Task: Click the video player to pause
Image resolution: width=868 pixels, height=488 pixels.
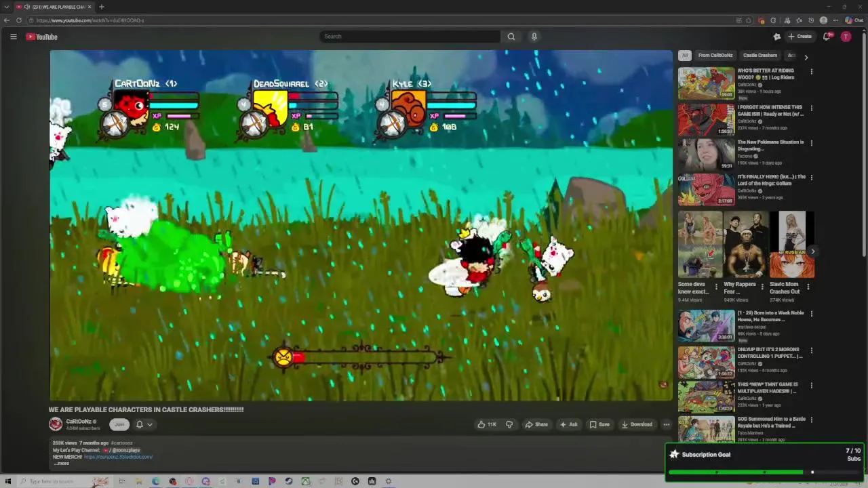Action: pyautogui.click(x=361, y=225)
